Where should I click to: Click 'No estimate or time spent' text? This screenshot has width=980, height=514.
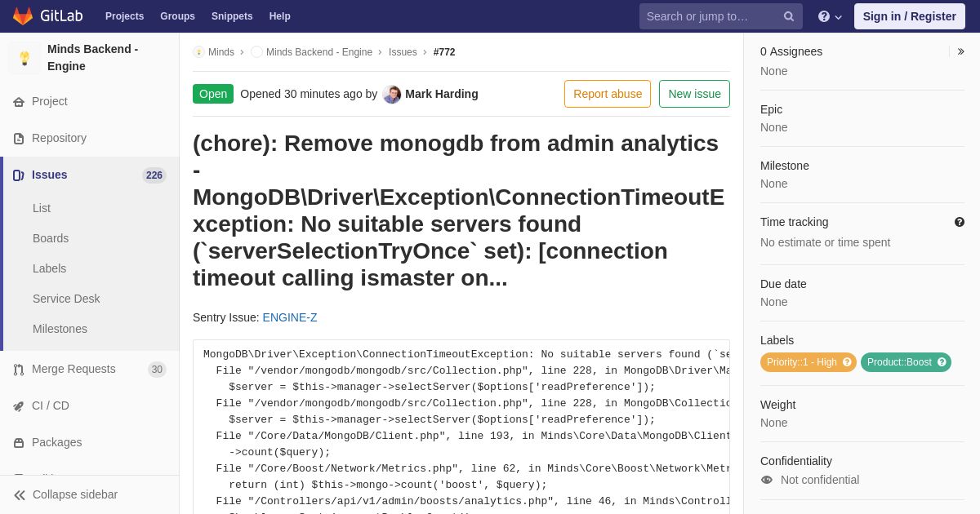click(825, 242)
